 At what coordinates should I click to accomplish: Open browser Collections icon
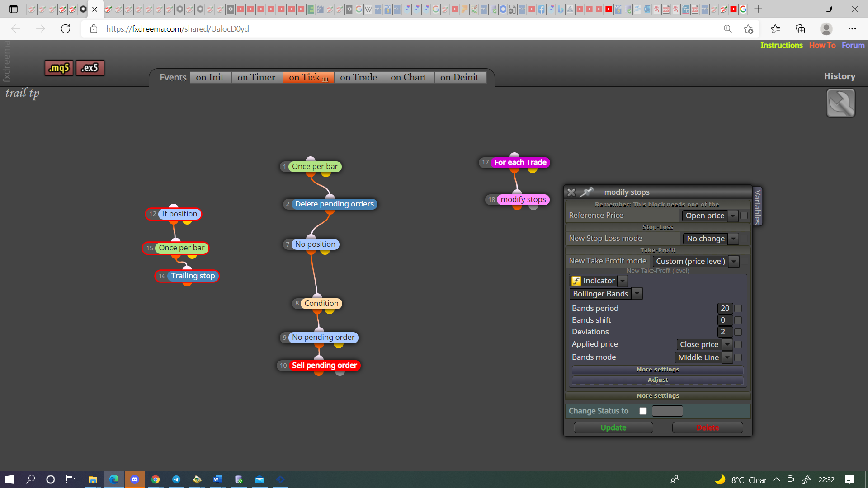[800, 29]
